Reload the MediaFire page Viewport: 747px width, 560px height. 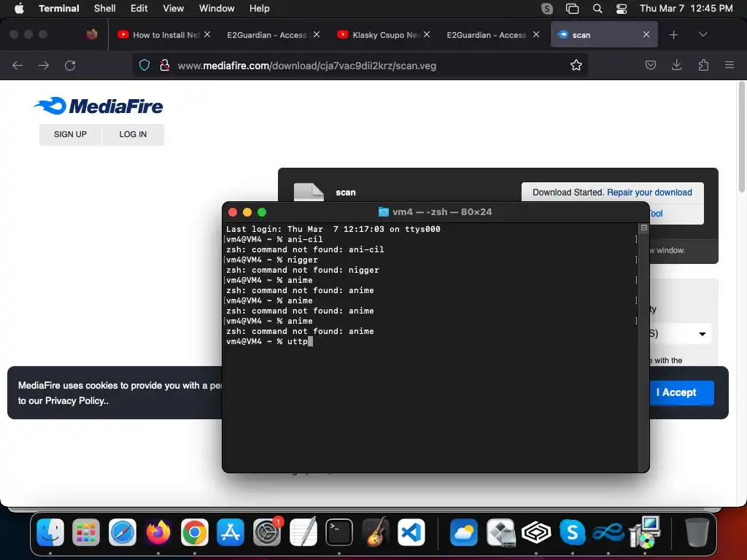[70, 65]
